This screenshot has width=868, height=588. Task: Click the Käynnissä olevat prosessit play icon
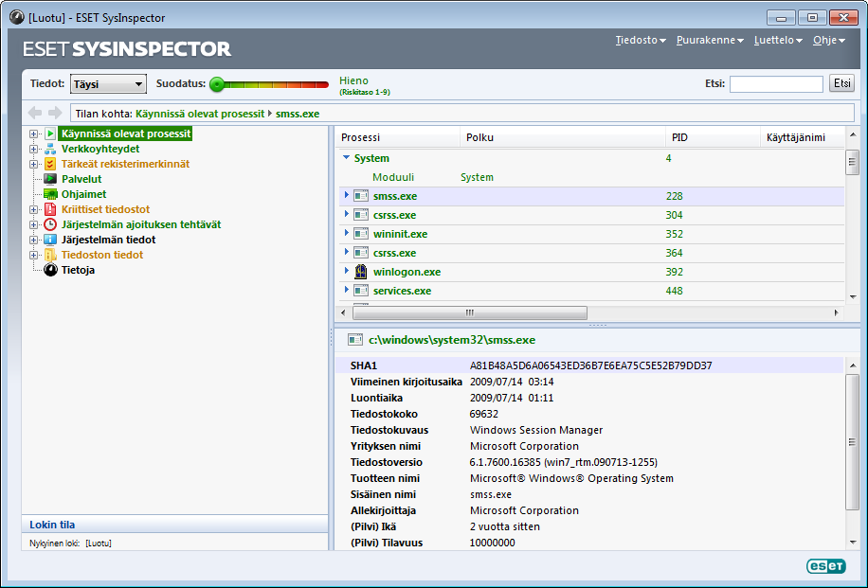50,134
